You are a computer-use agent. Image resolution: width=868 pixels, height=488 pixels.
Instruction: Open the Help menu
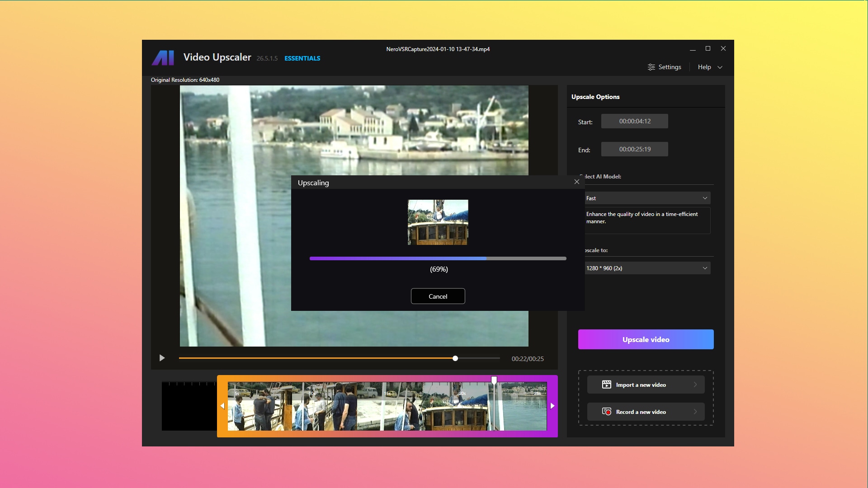pyautogui.click(x=710, y=67)
